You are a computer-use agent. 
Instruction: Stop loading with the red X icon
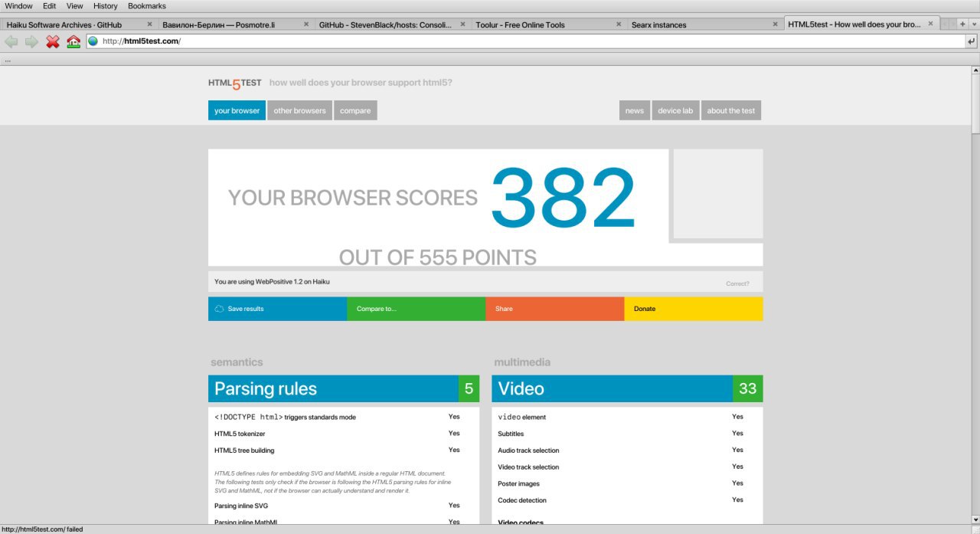53,41
